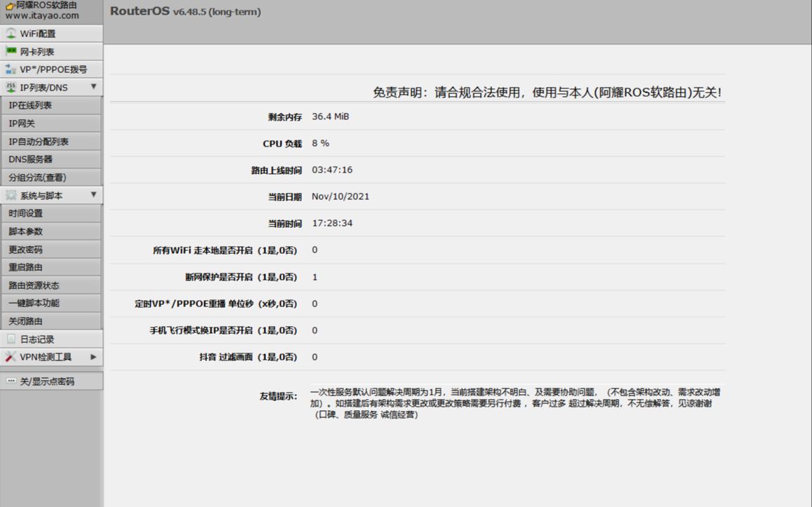Click the IP列表/DNS numbered list icon
Image resolution: width=812 pixels, height=507 pixels.
coord(10,87)
